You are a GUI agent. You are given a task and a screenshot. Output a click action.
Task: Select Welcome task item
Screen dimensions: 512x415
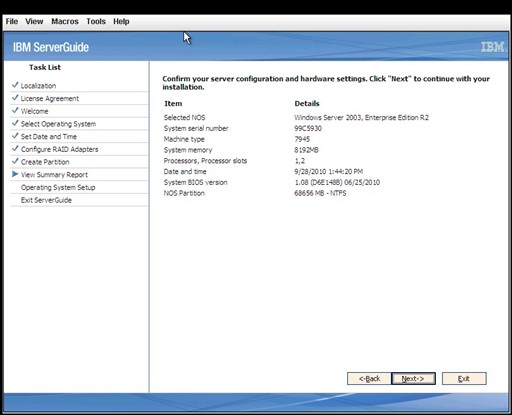coord(34,111)
